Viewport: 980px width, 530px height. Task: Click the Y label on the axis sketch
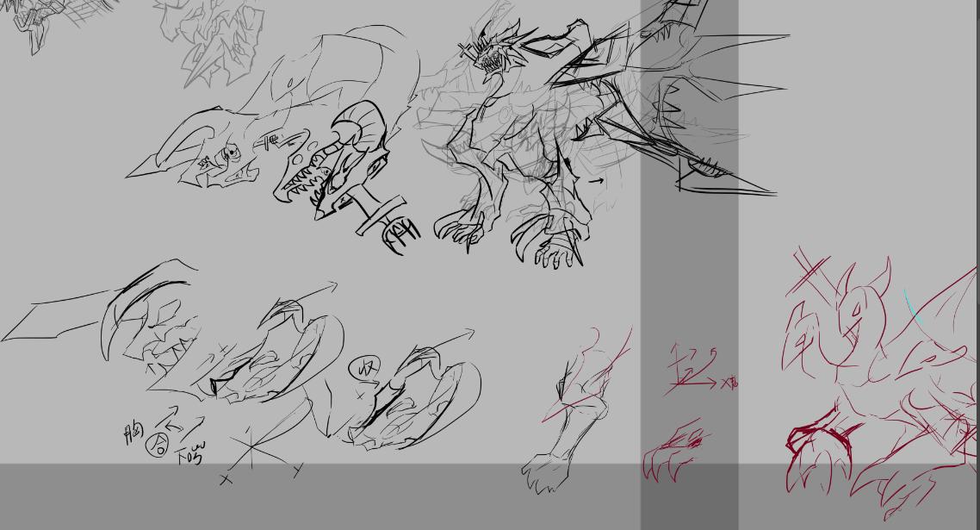(x=297, y=471)
